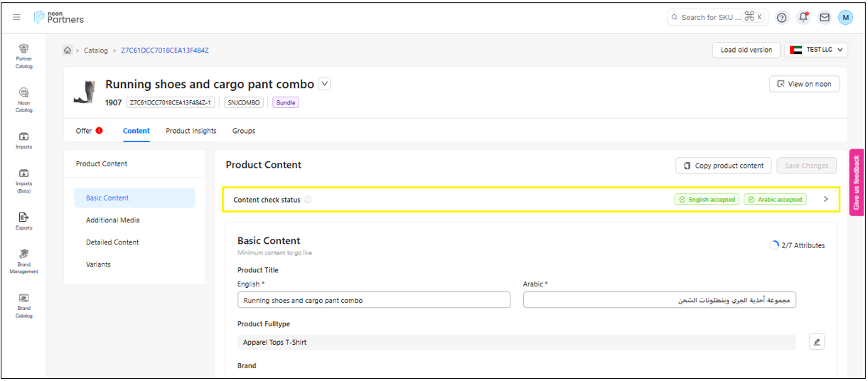
Task: Expand the product title dropdown arrow
Action: click(x=325, y=84)
